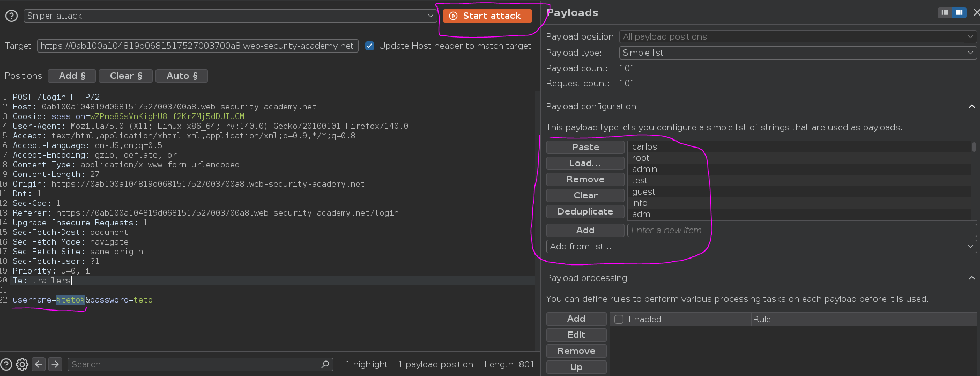This screenshot has height=376, width=980.
Task: Go to previous search match with the left arrow
Action: click(39, 364)
